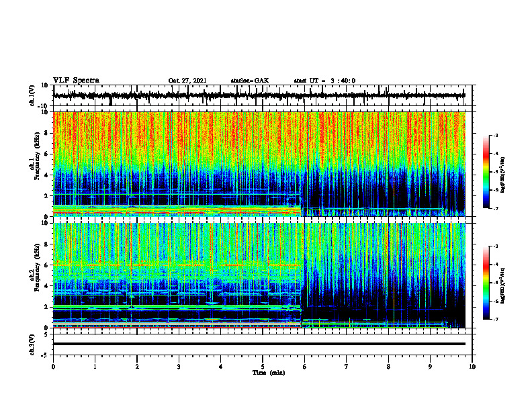Image resolution: width=532 pixels, height=411 pixels.
Task: Click the "6" tick on ch.1 frequency axis
Action: pyautogui.click(x=47, y=154)
